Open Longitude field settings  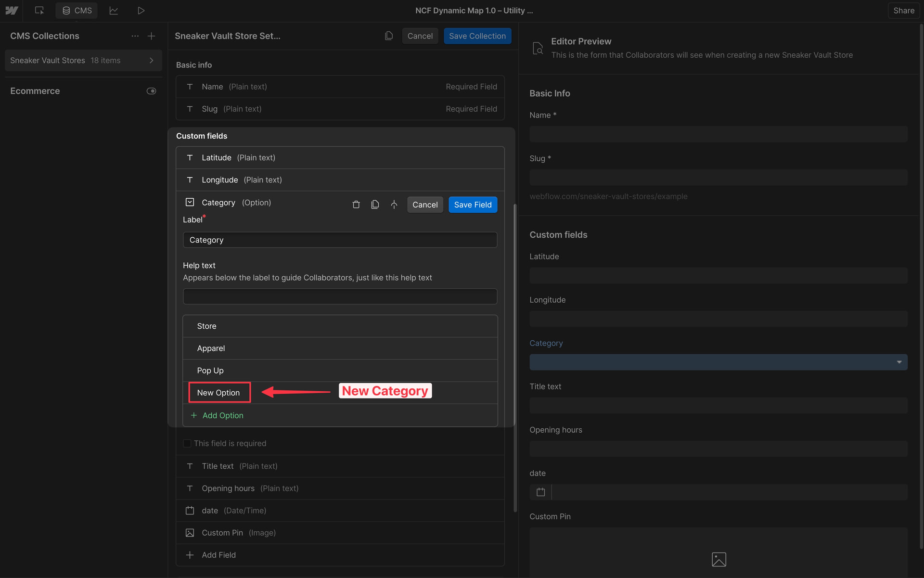click(x=340, y=180)
